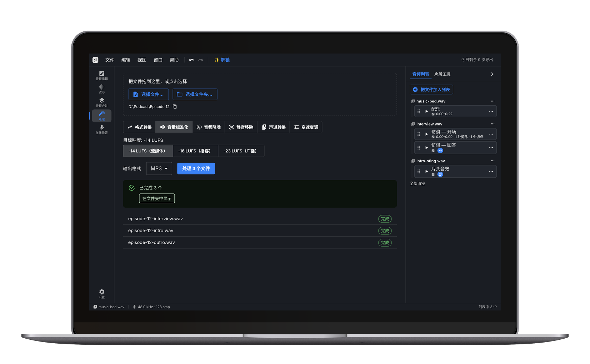Click 处理 3 个文件 button
This screenshot has height=364, width=590.
(x=196, y=168)
